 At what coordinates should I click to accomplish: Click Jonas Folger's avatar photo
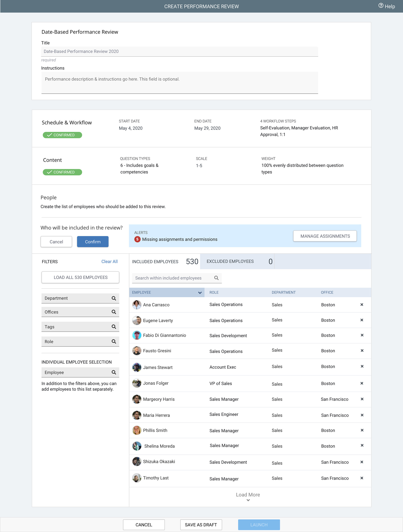(136, 383)
